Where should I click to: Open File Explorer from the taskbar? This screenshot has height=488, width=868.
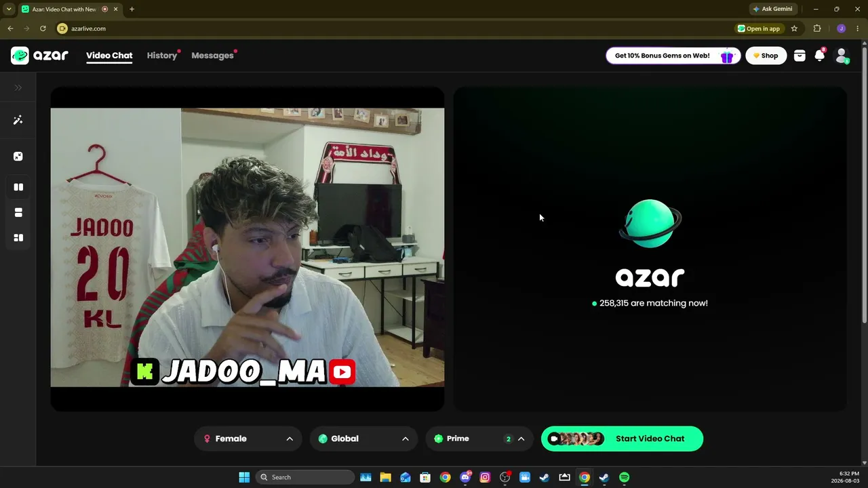click(x=385, y=477)
